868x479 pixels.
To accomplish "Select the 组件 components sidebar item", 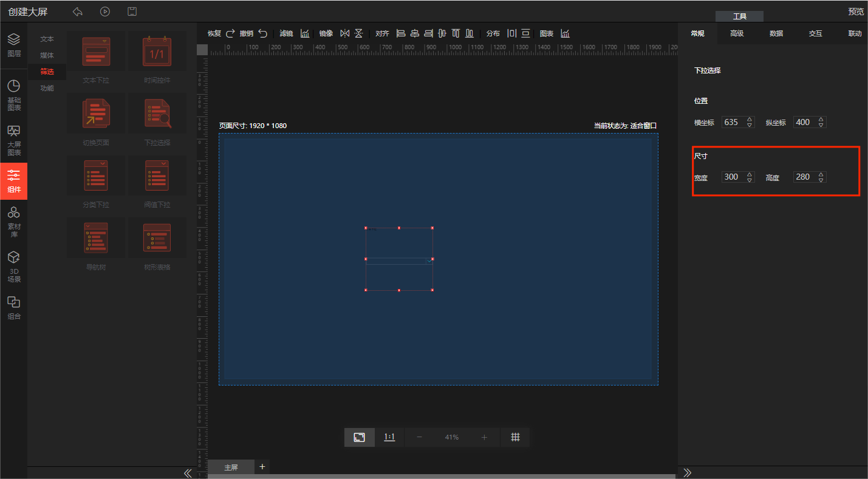I will tap(13, 181).
